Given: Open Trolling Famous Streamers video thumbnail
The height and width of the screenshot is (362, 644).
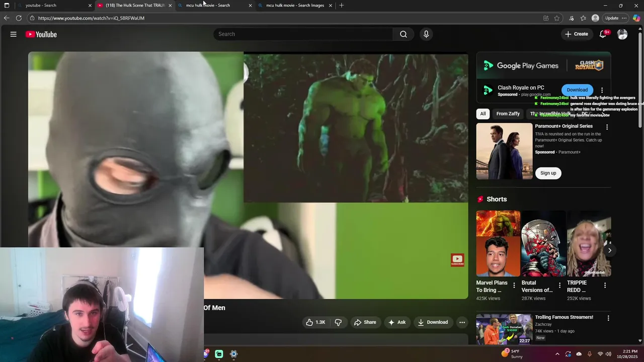Looking at the screenshot, I should pyautogui.click(x=504, y=329).
